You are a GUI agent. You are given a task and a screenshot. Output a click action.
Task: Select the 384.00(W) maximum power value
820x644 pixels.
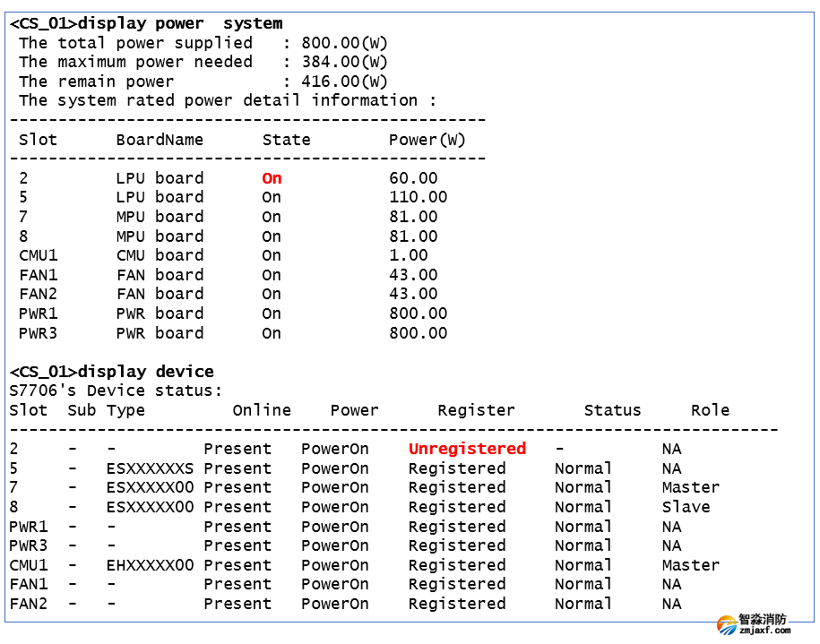[344, 62]
